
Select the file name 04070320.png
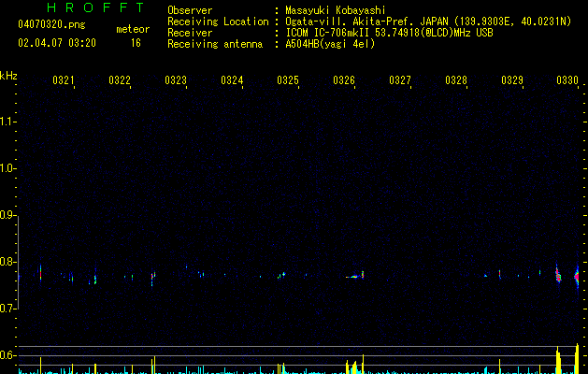(51, 25)
